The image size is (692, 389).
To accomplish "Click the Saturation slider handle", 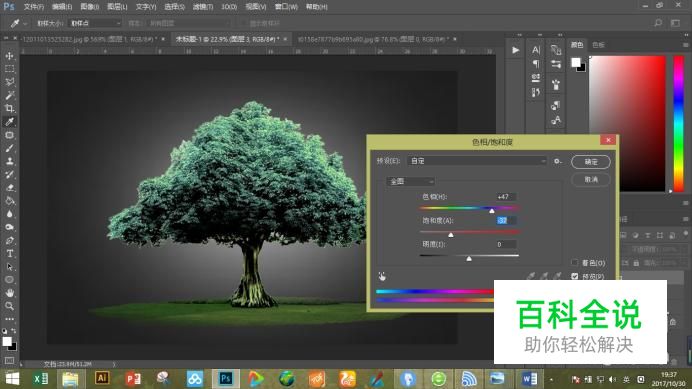I will click(x=451, y=235).
